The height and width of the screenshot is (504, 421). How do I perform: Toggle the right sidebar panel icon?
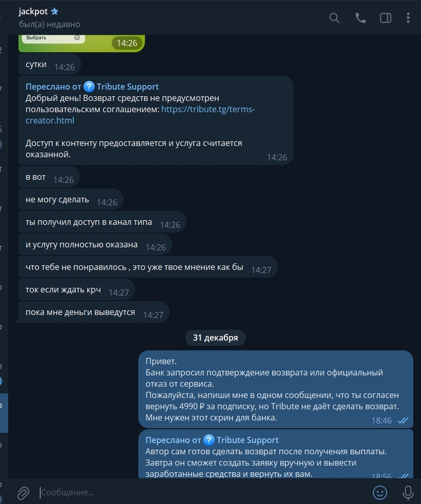click(x=386, y=18)
